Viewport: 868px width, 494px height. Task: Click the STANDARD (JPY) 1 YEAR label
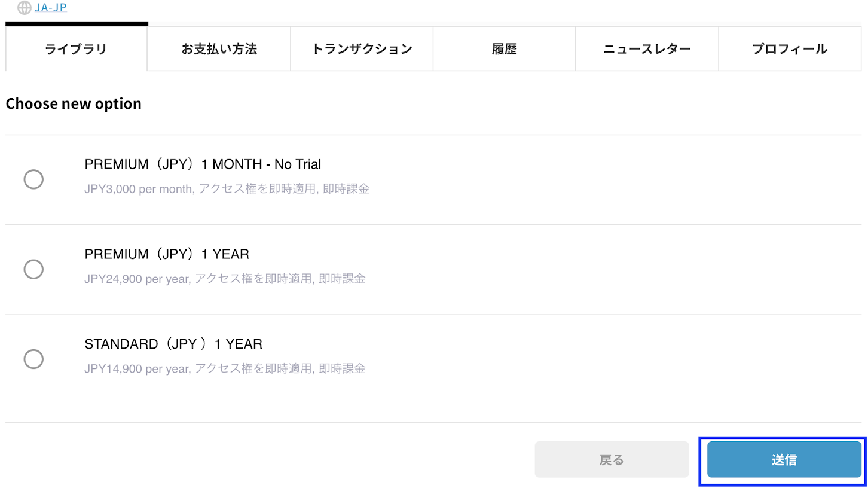tap(173, 344)
